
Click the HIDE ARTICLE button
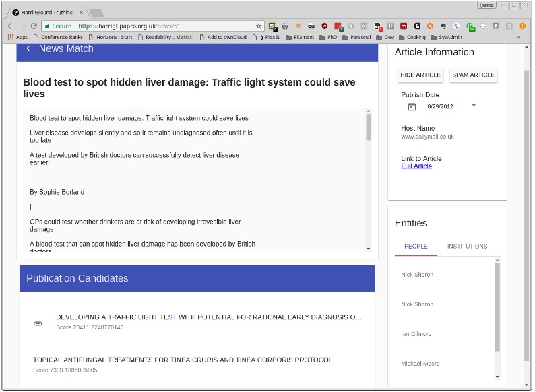point(420,75)
